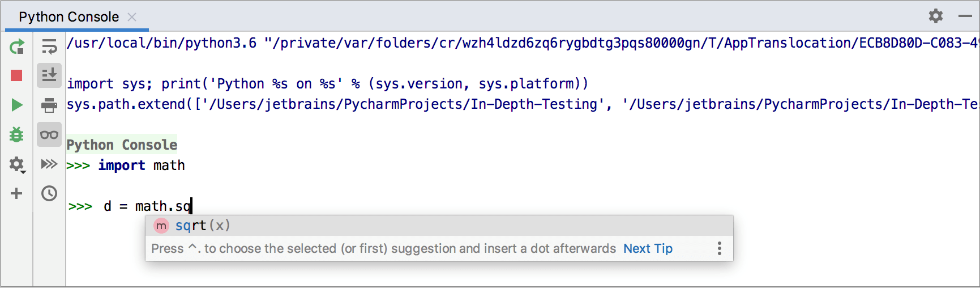980x288 pixels.
Task: Click the Rerun console icon
Action: pyautogui.click(x=17, y=46)
